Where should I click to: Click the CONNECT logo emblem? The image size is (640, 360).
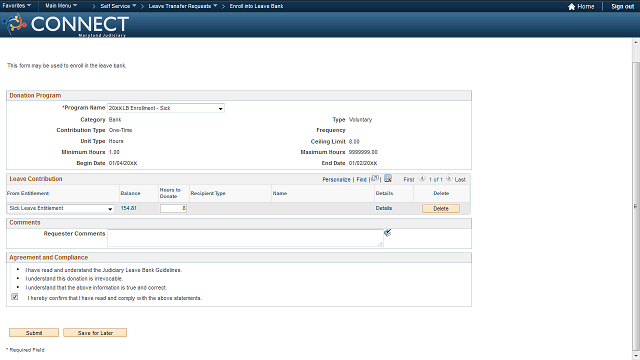tap(16, 24)
